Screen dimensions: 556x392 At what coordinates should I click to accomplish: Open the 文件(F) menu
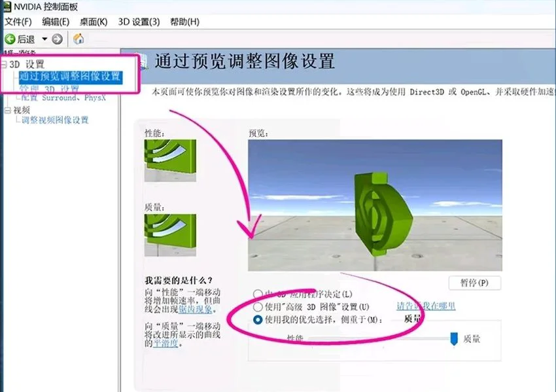(x=18, y=22)
